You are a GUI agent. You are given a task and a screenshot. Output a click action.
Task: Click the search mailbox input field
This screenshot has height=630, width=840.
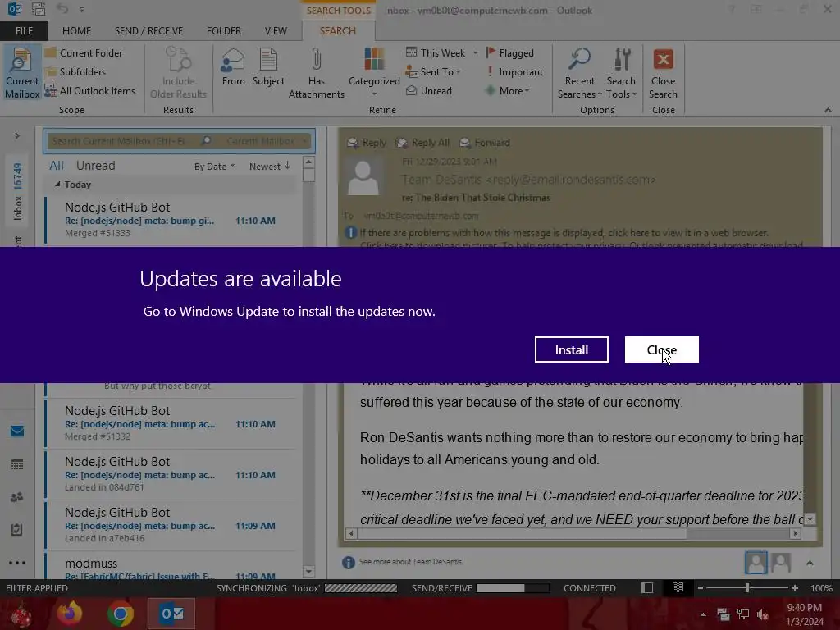tap(121, 141)
